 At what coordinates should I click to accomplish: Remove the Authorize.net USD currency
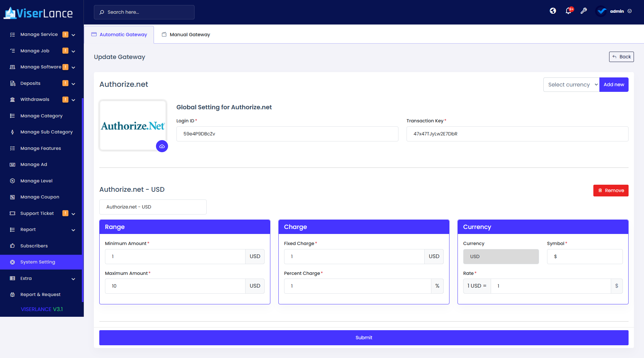pos(611,190)
